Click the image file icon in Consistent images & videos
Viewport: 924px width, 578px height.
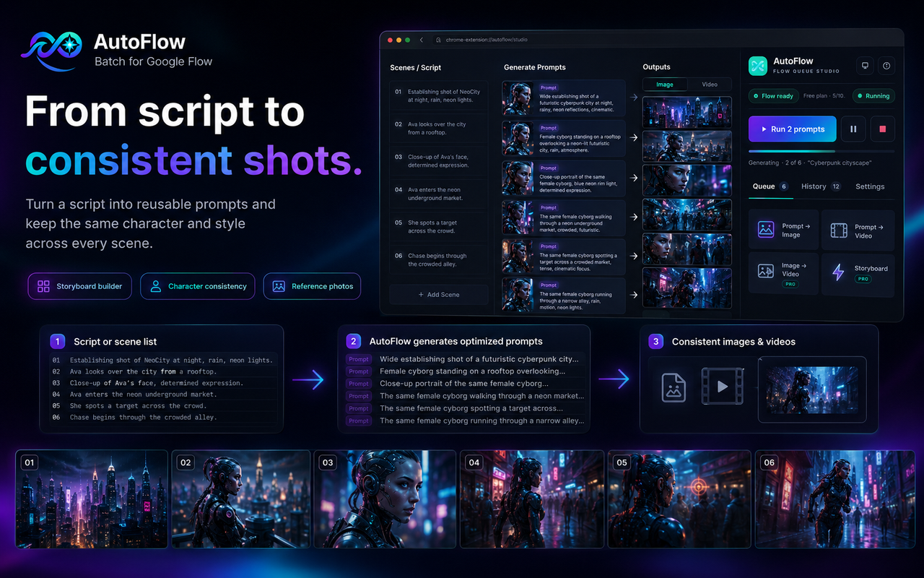click(674, 387)
